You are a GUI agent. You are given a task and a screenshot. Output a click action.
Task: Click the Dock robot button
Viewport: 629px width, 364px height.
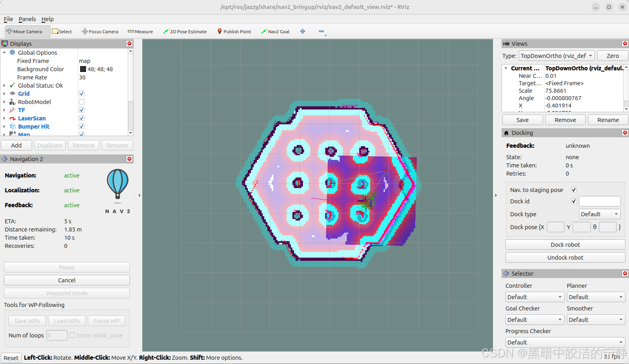point(565,244)
